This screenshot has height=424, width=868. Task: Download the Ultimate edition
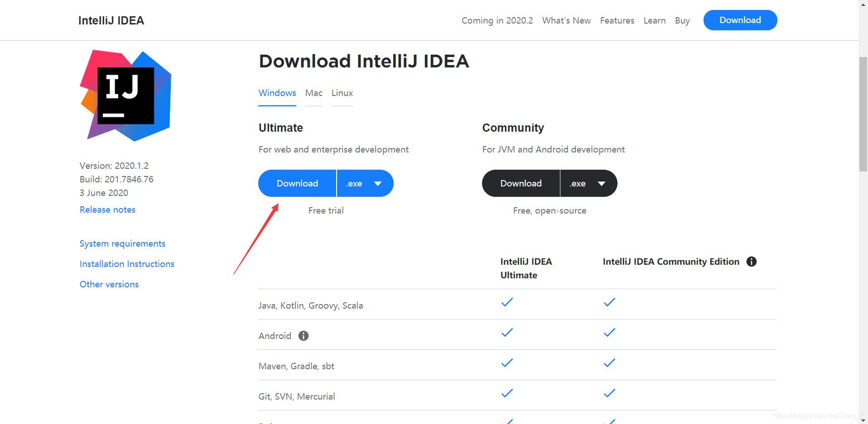[297, 183]
